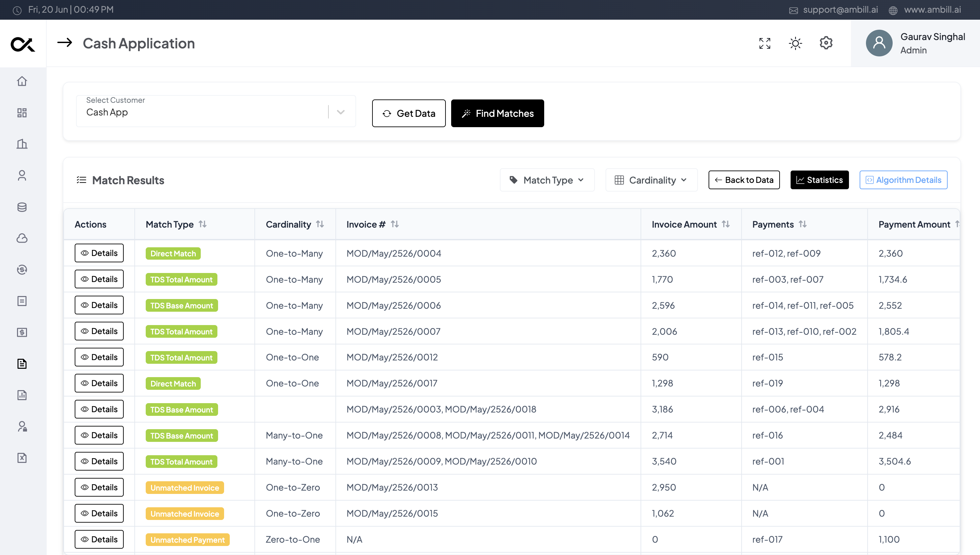Select the active document icon in sidebar
This screenshot has height=555, width=980.
tap(22, 364)
